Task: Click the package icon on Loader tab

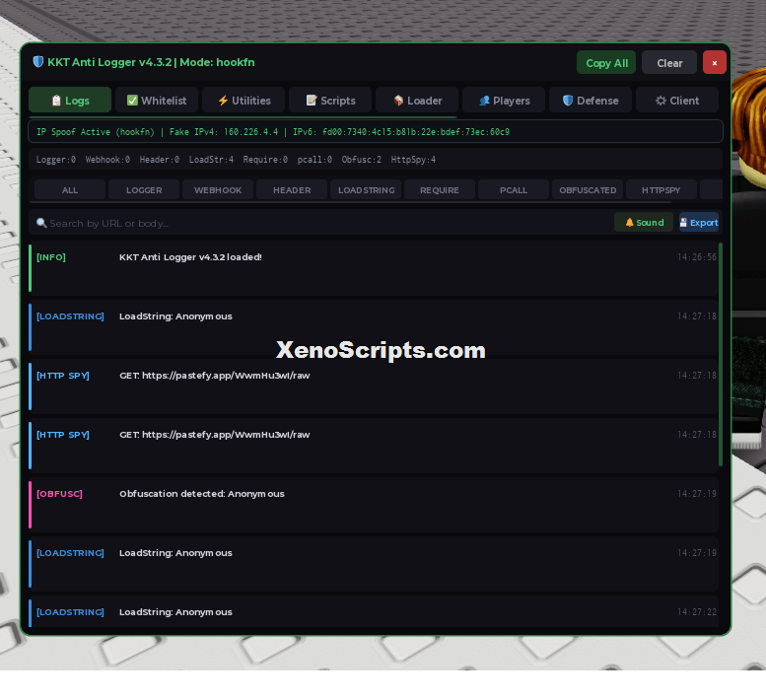Action: (398, 101)
